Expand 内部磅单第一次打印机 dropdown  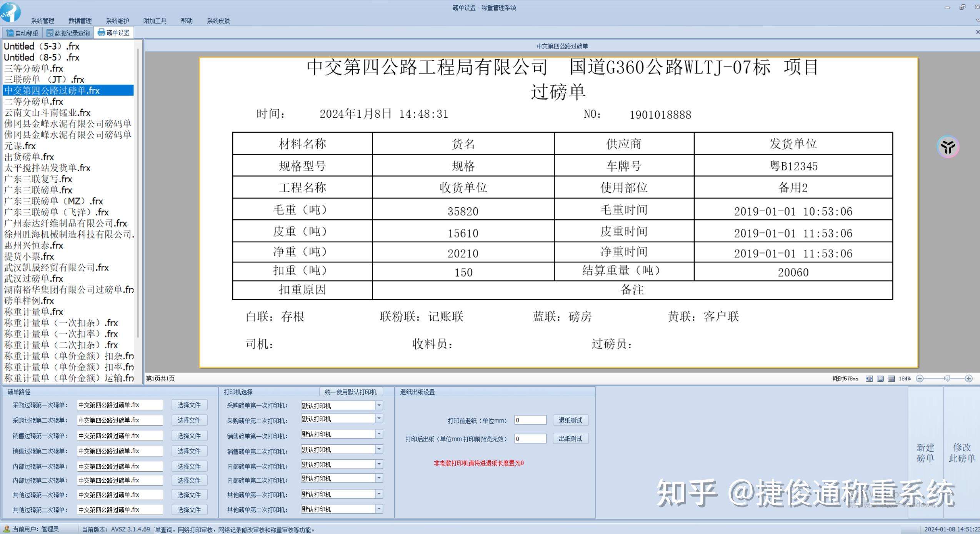(379, 464)
